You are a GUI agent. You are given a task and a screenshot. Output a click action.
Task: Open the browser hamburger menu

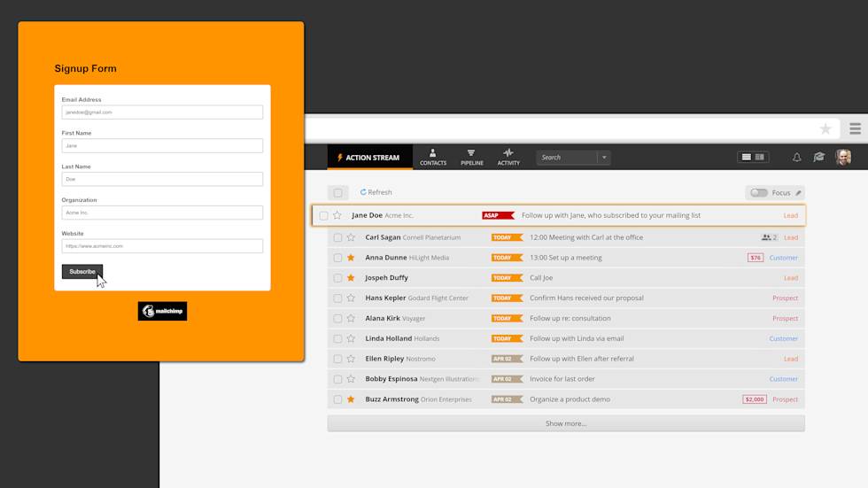856,128
